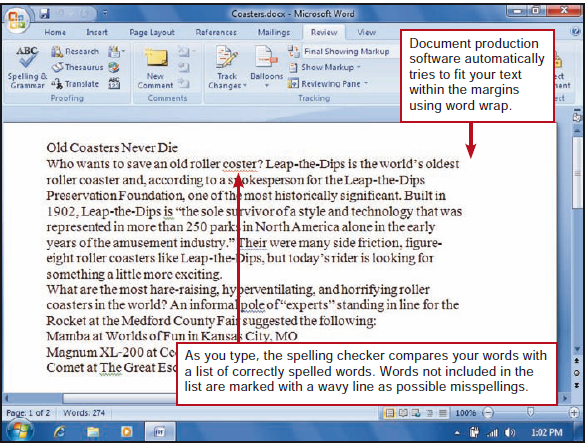The height and width of the screenshot is (447, 585).
Task: Click the Translation ScreenTip icon
Action: pos(113,51)
